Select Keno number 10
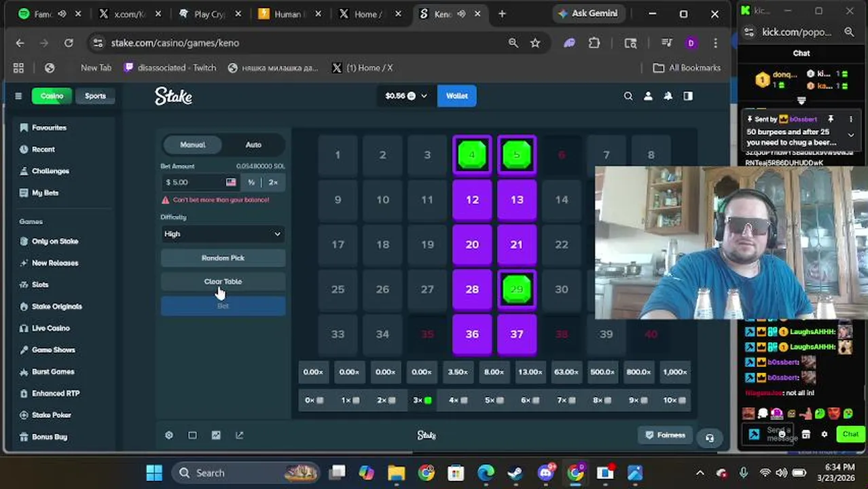Viewport: 868px width, 489px height. click(x=382, y=200)
